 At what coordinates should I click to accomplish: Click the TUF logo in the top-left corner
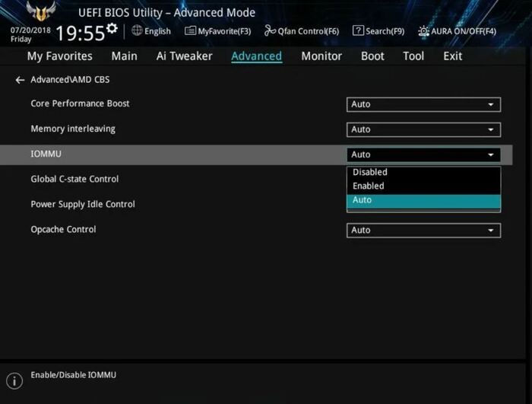click(x=40, y=12)
